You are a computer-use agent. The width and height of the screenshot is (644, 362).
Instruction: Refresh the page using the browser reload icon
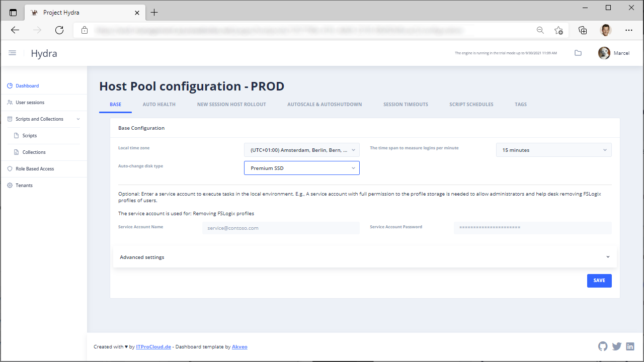[x=59, y=30]
